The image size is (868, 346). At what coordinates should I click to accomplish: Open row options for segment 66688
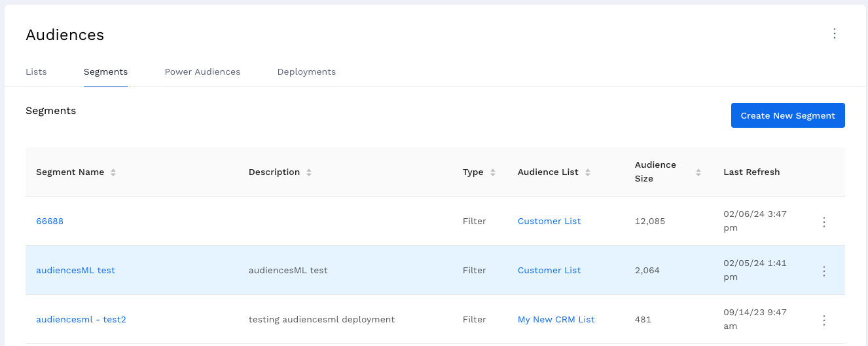823,222
